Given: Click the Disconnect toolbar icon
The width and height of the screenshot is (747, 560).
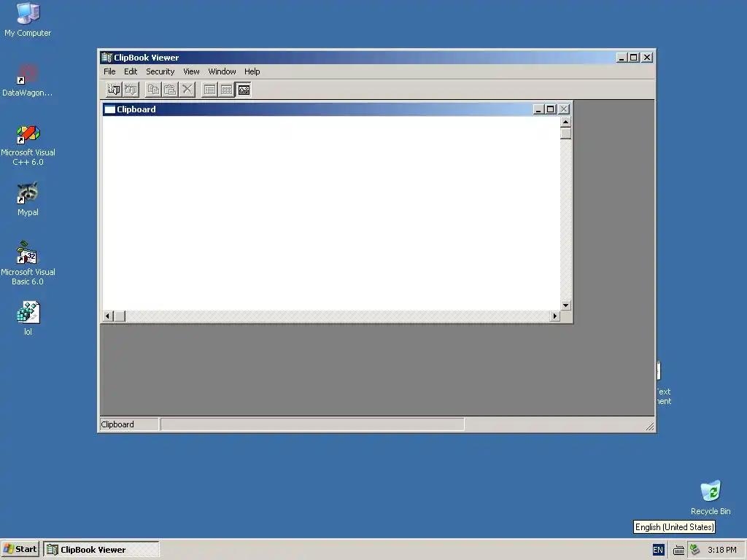Looking at the screenshot, I should pos(131,90).
